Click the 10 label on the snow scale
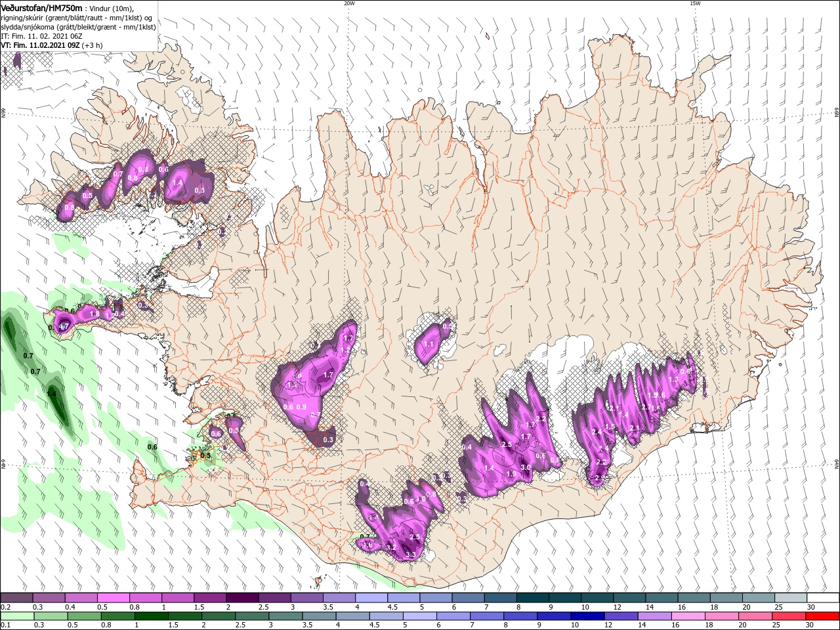Image resolution: width=840 pixels, height=630 pixels. click(x=585, y=608)
